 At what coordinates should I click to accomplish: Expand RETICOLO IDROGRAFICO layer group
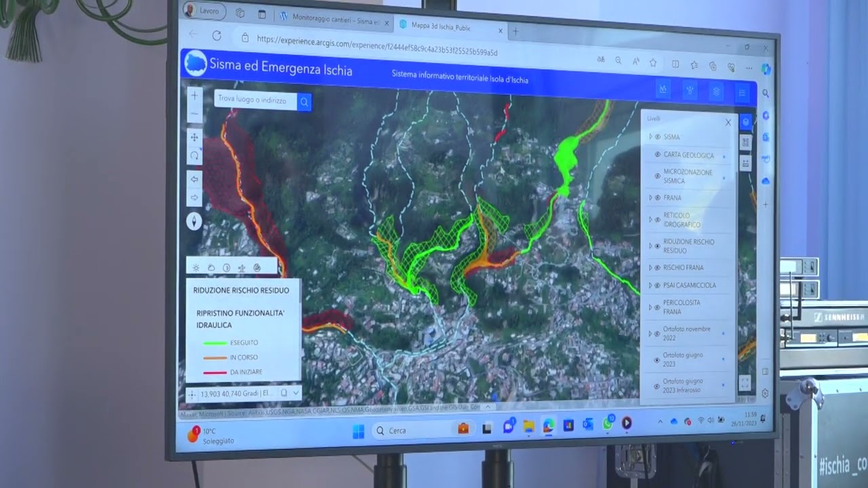tap(650, 220)
